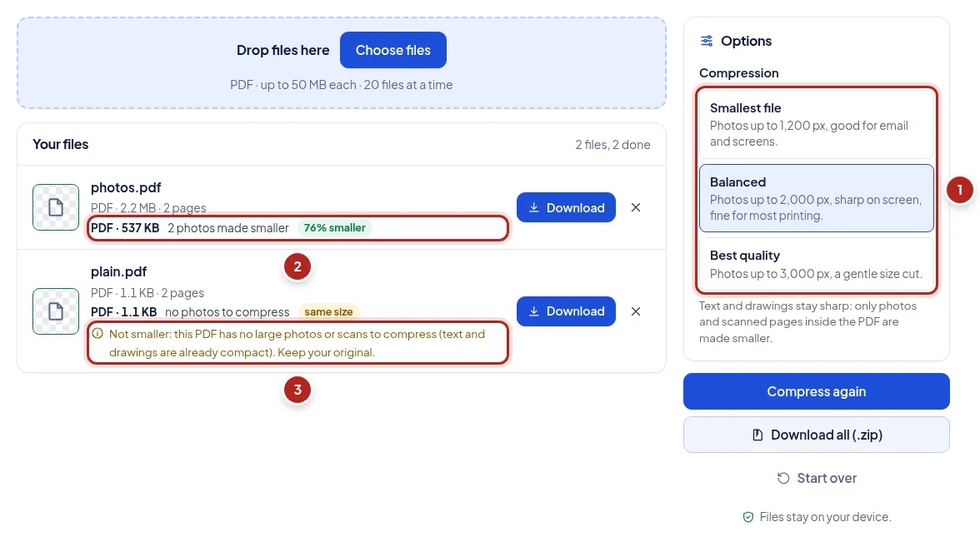Image resolution: width=980 pixels, height=542 pixels.
Task: Click the info icon in the Not smaller warning
Action: click(x=97, y=334)
